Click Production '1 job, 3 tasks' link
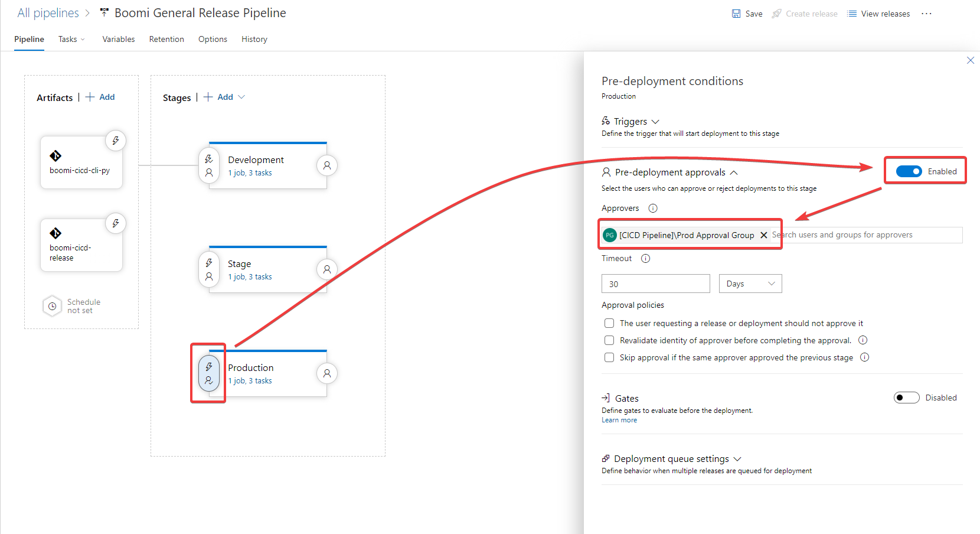The width and height of the screenshot is (980, 534). (x=250, y=381)
